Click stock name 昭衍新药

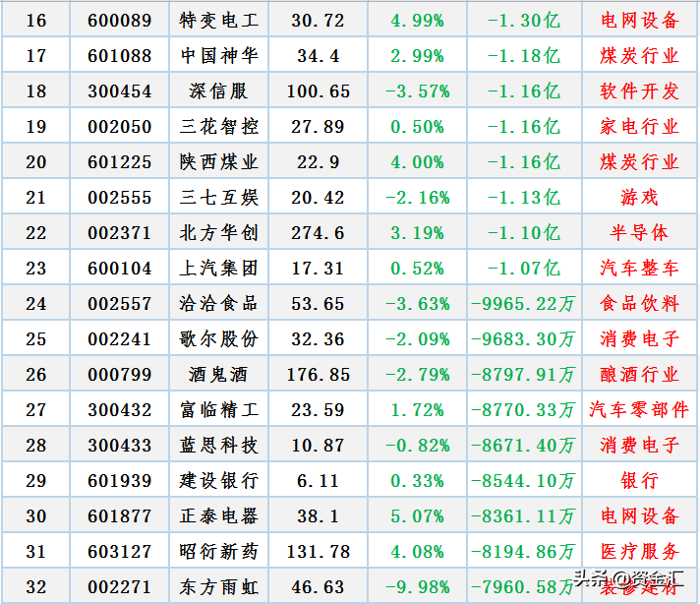[x=218, y=552]
